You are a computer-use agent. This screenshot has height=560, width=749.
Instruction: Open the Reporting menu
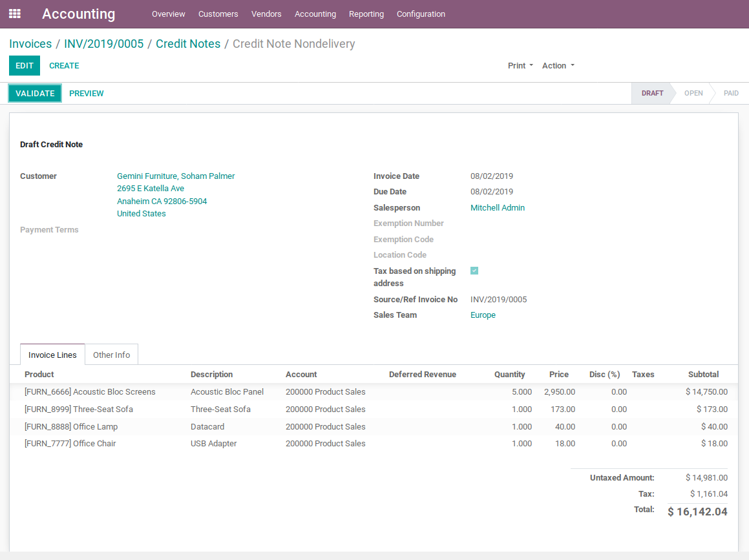[366, 14]
